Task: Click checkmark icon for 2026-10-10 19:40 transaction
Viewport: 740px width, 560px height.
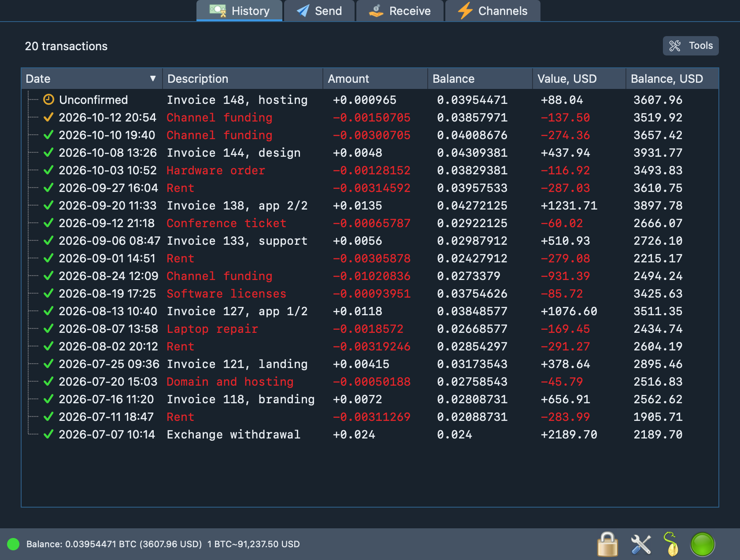Action: (48, 135)
